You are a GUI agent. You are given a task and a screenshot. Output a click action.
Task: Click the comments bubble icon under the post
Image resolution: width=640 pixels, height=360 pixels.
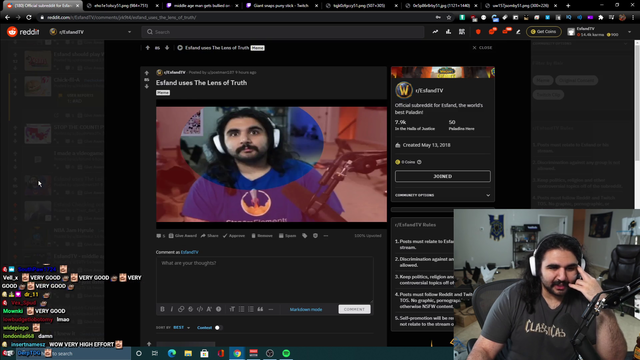click(160, 236)
